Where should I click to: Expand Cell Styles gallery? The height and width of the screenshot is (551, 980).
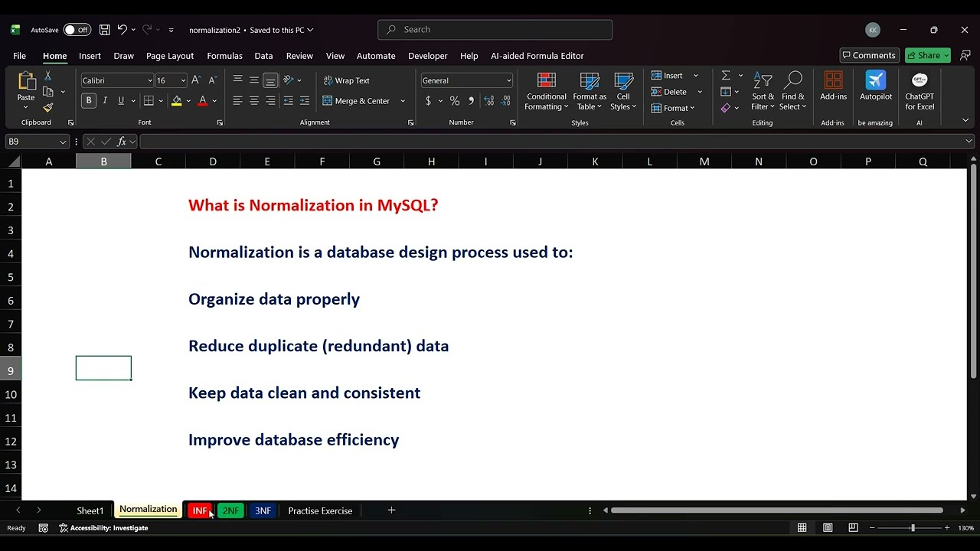click(623, 91)
